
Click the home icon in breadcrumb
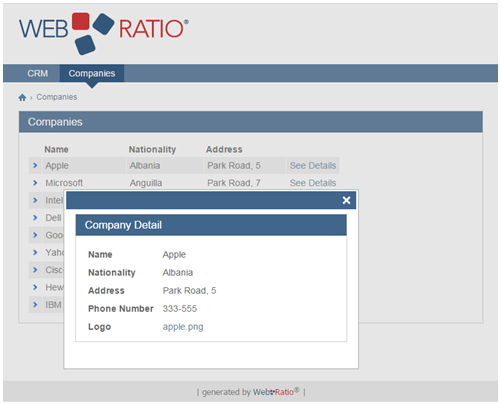pyautogui.click(x=22, y=97)
